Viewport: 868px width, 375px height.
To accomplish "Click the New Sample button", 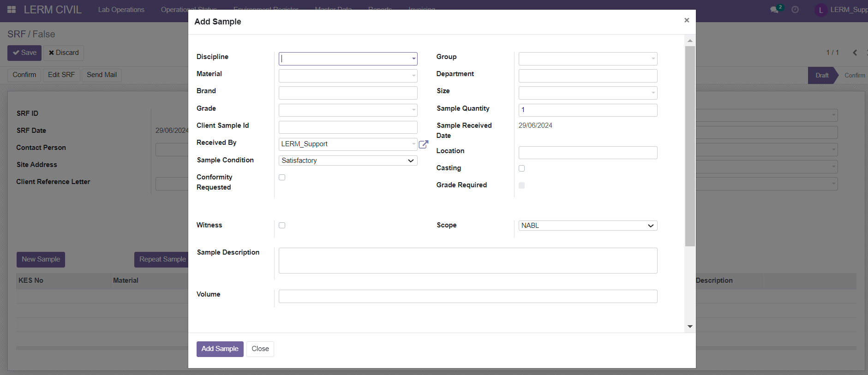I will (x=41, y=259).
